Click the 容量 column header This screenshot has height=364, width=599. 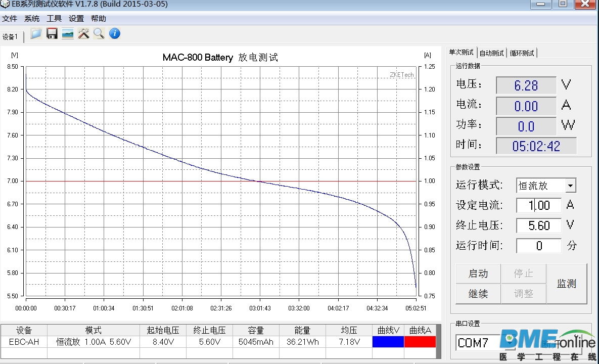click(x=256, y=331)
